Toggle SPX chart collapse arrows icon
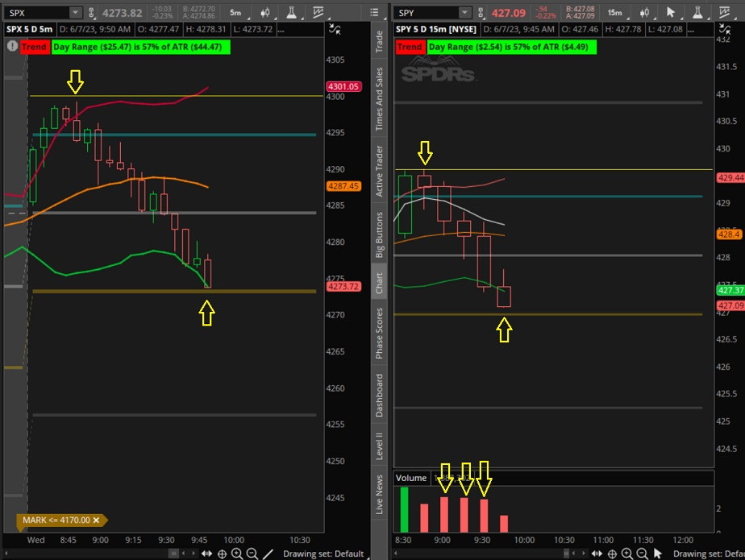745x560 pixels. pyautogui.click(x=335, y=30)
